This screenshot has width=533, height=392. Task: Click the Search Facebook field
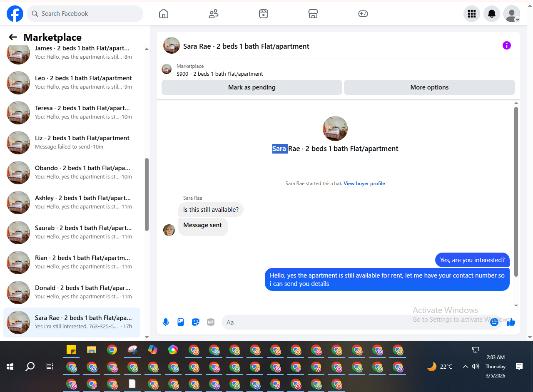[x=85, y=14]
